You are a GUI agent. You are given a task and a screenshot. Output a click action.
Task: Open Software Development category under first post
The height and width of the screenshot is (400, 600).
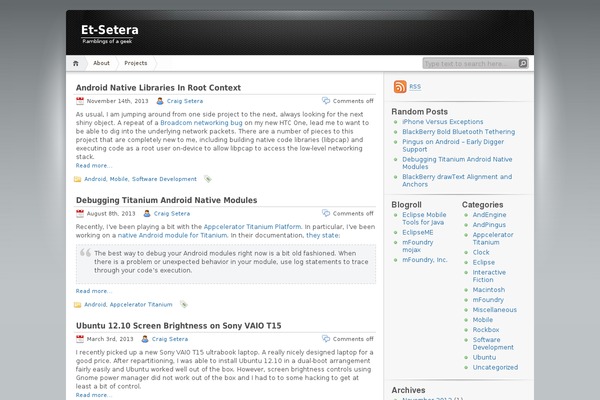click(164, 179)
